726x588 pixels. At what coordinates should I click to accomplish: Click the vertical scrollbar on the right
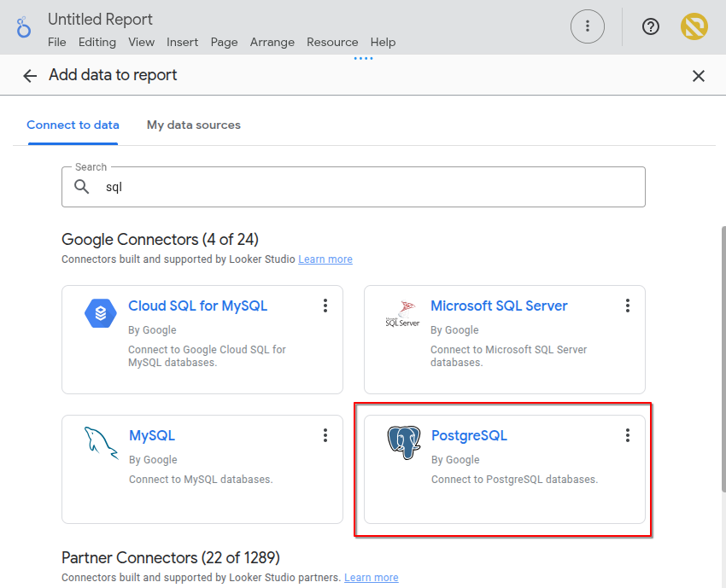(723, 359)
